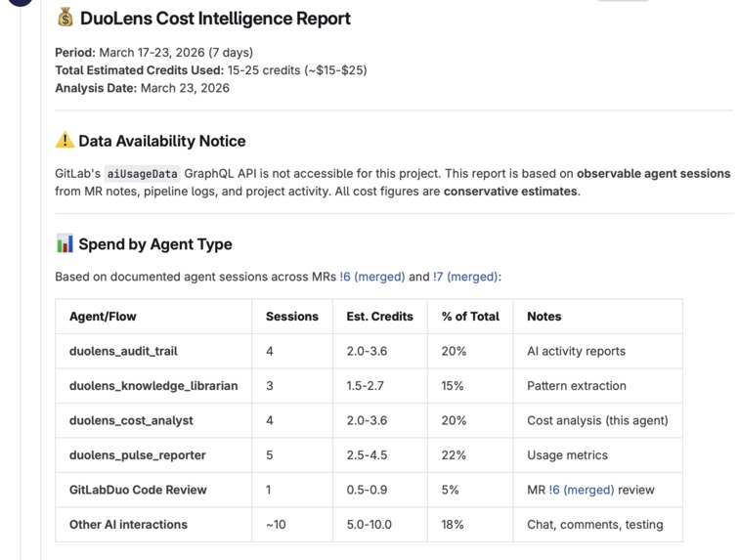Click the bar chart emoji icon
Viewport: 739px width, 560px height.
[x=65, y=243]
